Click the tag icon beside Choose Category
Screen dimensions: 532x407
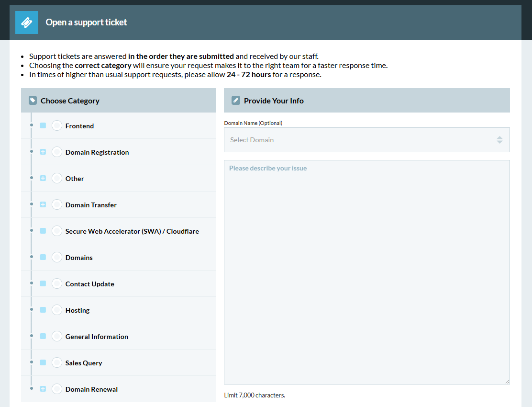point(33,101)
